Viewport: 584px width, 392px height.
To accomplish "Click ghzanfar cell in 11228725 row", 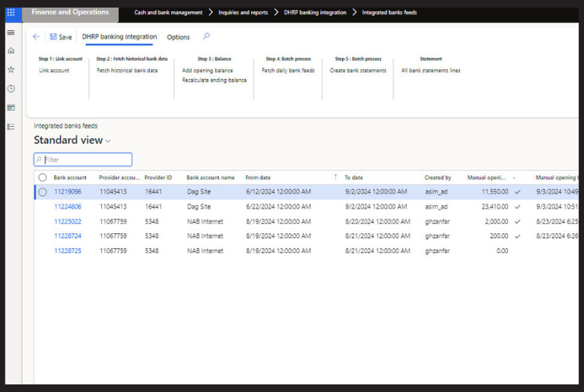I will tap(438, 251).
